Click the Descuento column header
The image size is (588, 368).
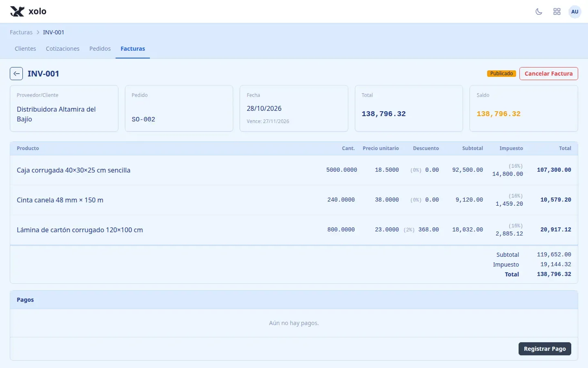[426, 148]
